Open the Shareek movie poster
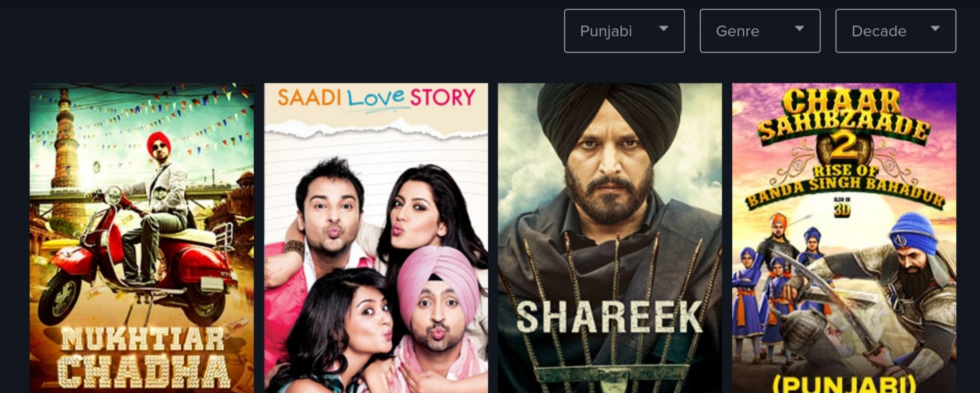 point(610,238)
